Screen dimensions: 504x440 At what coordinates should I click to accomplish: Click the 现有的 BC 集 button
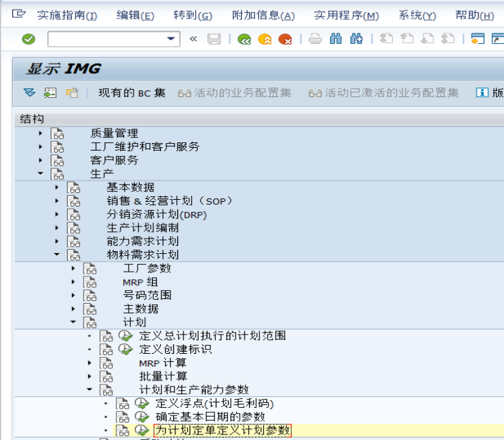[131, 93]
